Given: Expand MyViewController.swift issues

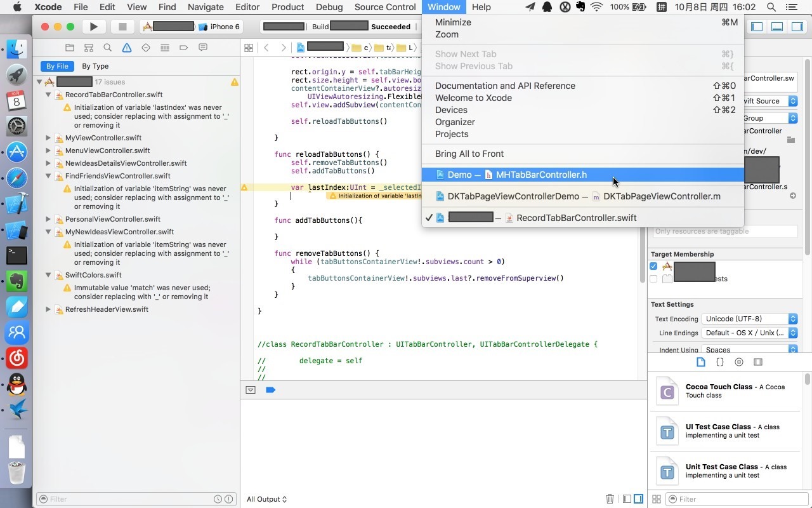Looking at the screenshot, I should click(48, 138).
